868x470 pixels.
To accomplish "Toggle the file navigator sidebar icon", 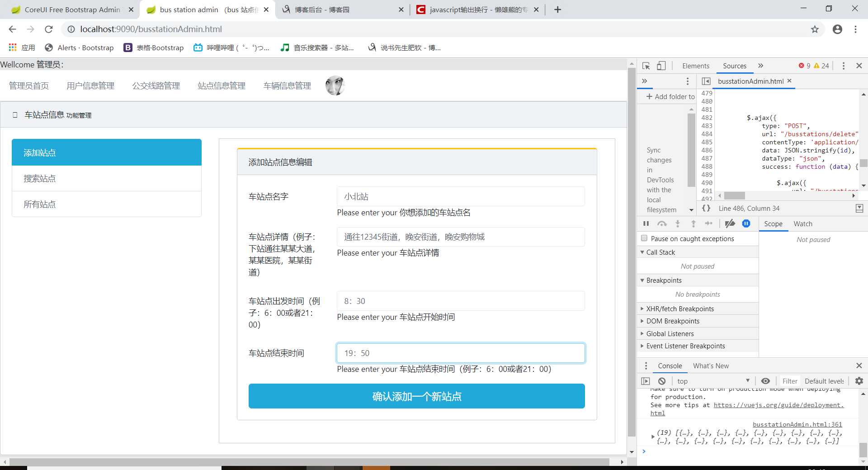I will [x=706, y=81].
